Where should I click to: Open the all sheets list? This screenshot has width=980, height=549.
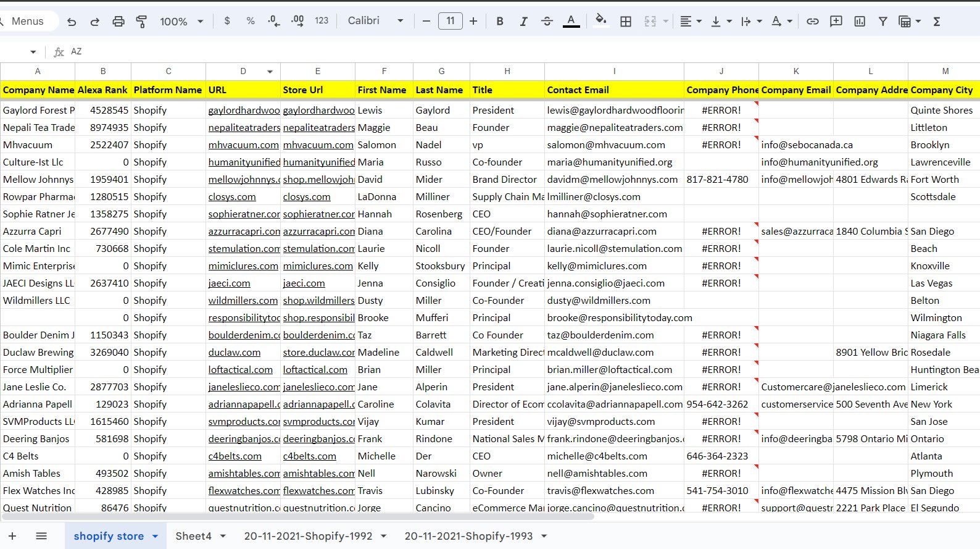[41, 536]
